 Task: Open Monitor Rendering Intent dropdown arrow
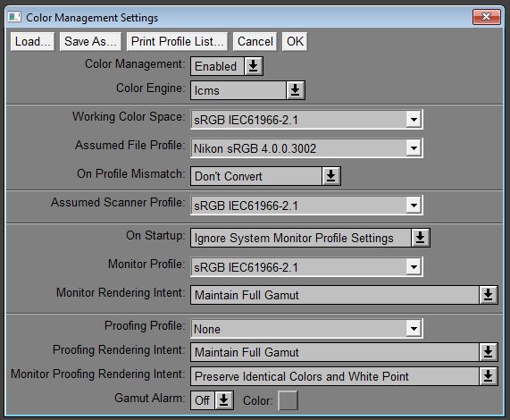tap(489, 295)
